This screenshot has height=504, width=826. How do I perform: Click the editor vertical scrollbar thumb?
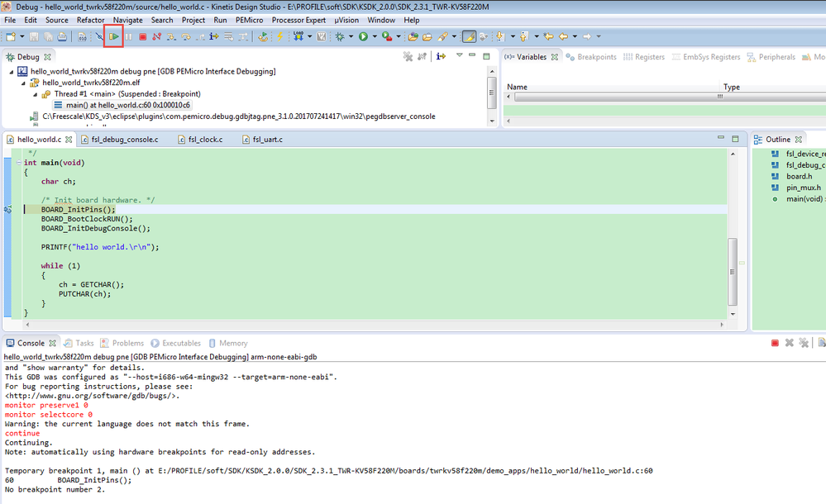tap(733, 272)
